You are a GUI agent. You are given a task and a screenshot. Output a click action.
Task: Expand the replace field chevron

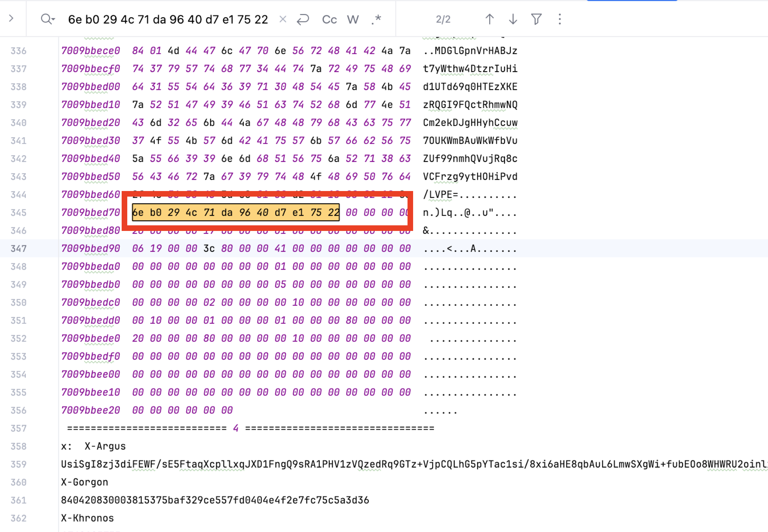(x=11, y=18)
